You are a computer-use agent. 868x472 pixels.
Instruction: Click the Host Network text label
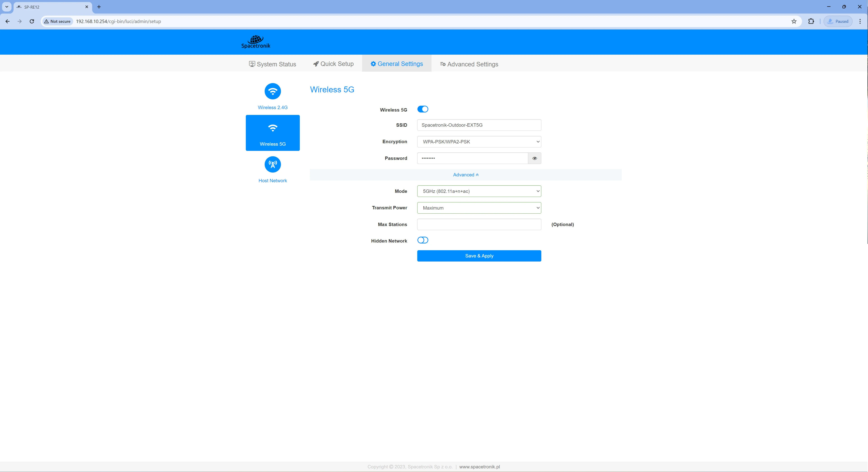[x=273, y=181]
